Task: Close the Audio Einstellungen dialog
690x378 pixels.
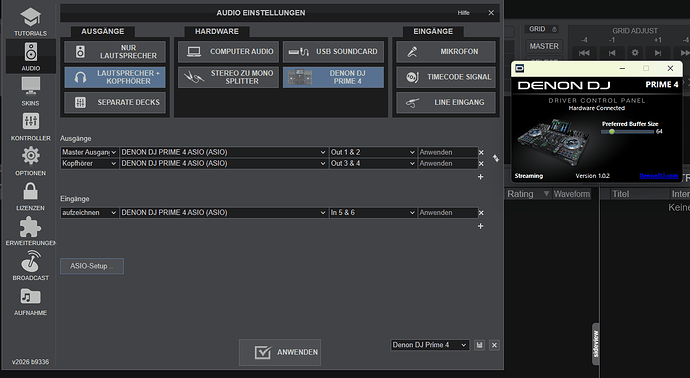Action: pos(491,13)
